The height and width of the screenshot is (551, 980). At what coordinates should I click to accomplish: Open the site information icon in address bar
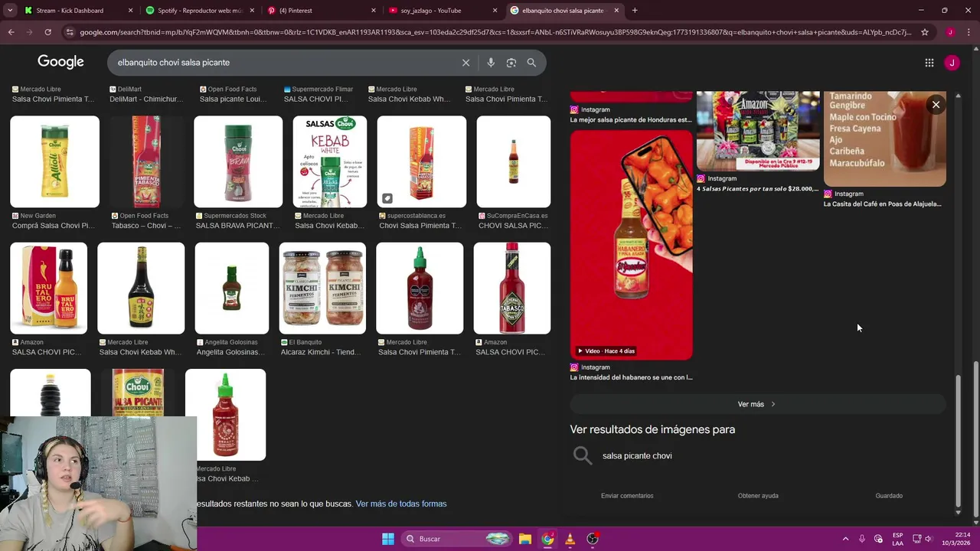click(x=70, y=32)
